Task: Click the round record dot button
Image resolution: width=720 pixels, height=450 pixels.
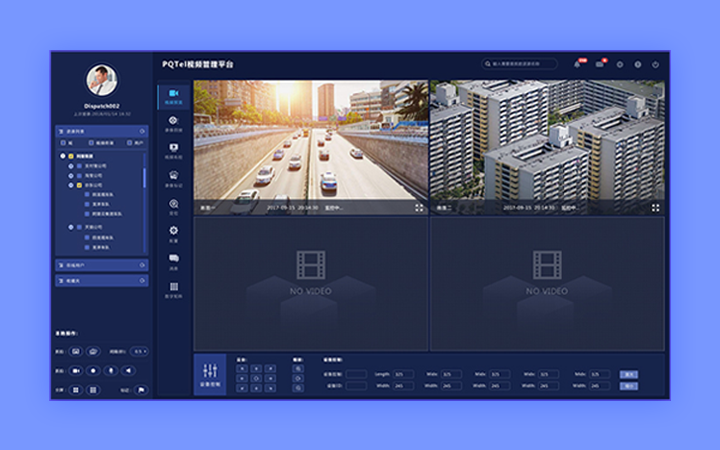Action: [93, 371]
